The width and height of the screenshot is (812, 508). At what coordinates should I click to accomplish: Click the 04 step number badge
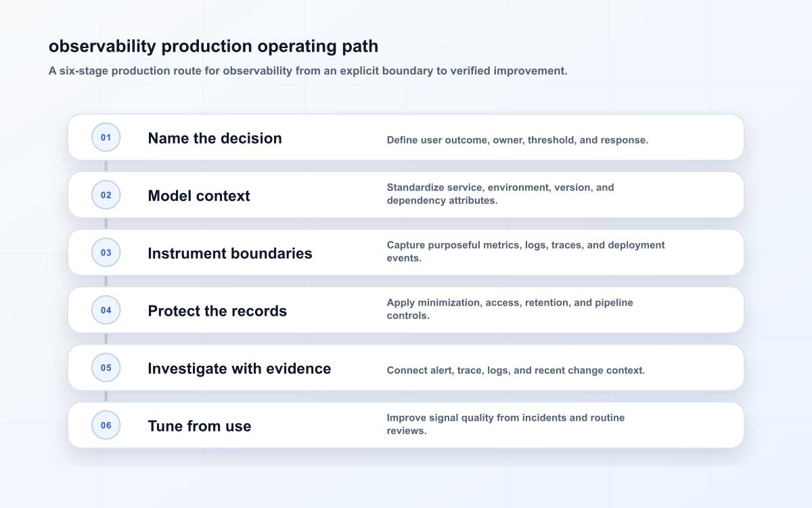tap(106, 310)
